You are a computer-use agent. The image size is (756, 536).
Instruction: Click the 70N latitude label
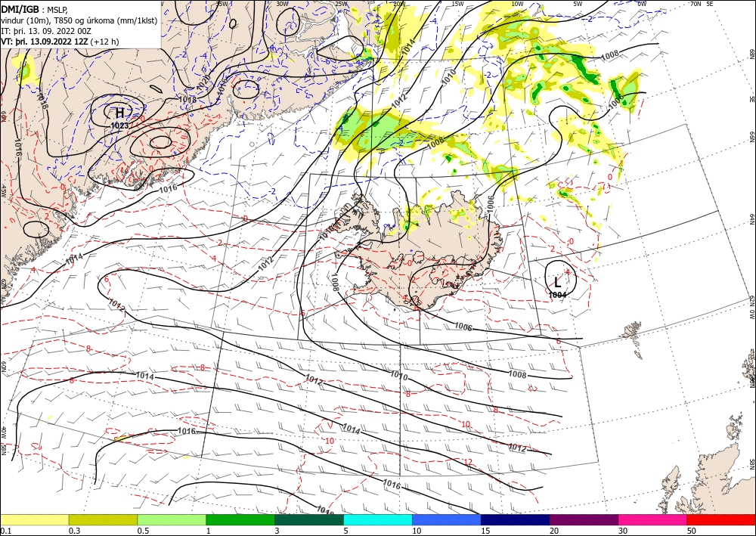pos(695,4)
